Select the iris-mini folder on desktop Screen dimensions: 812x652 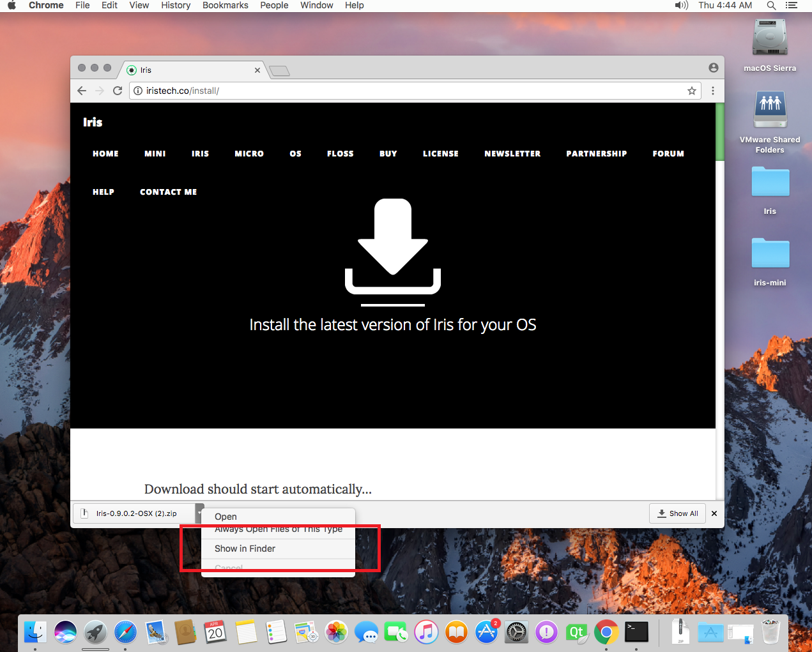pyautogui.click(x=770, y=262)
